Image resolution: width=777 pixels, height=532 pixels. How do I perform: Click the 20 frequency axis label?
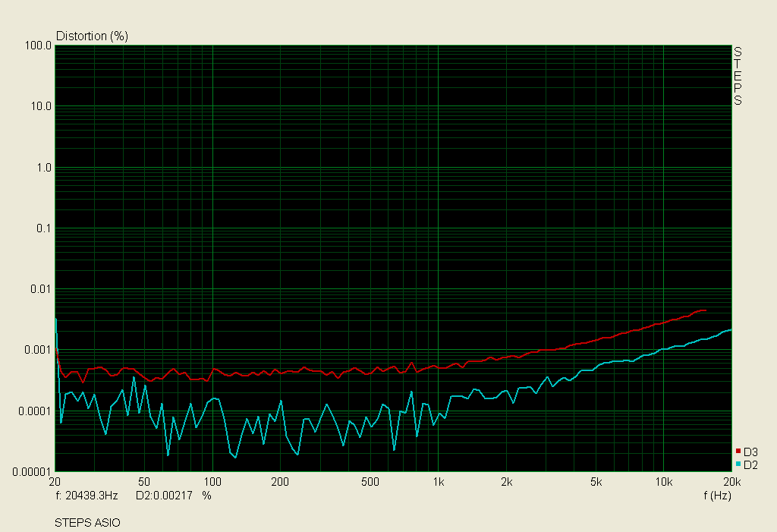point(55,482)
